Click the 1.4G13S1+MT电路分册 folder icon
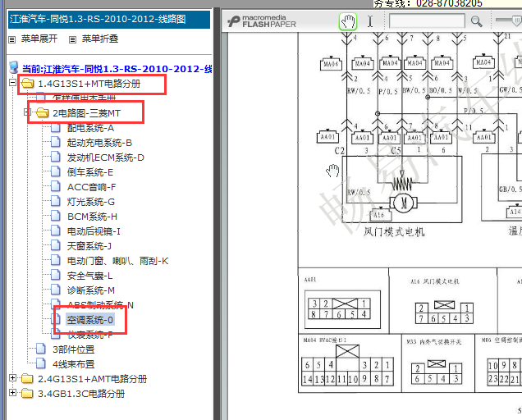This screenshot has width=522, height=420. [x=28, y=83]
